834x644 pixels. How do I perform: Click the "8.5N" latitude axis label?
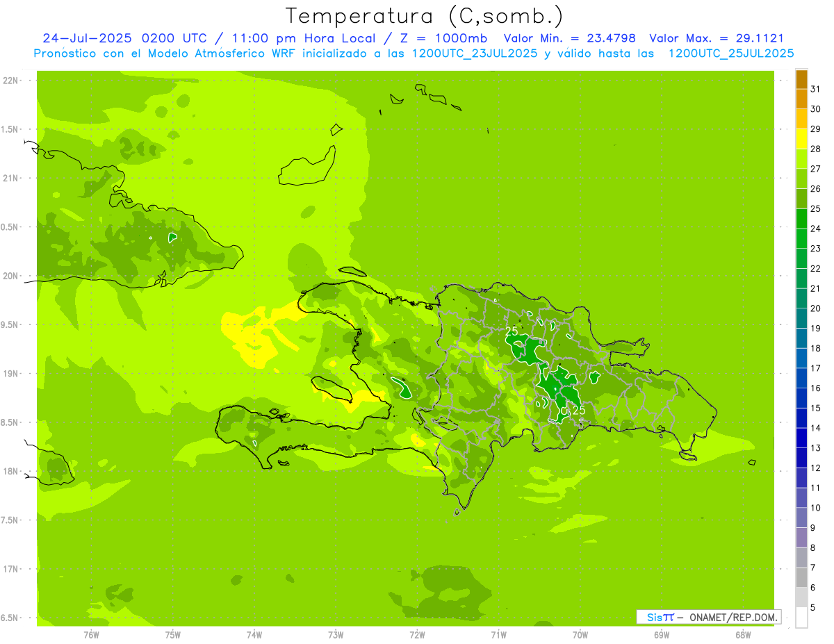(10, 422)
